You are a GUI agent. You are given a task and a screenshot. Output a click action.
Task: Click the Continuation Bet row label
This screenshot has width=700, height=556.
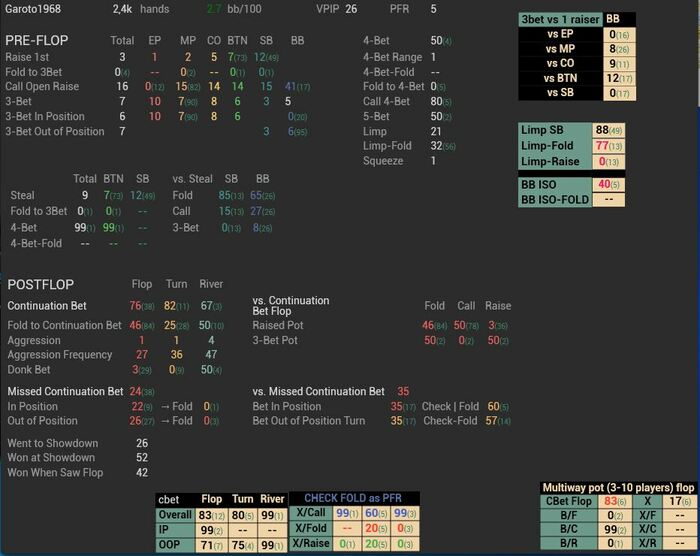click(47, 306)
